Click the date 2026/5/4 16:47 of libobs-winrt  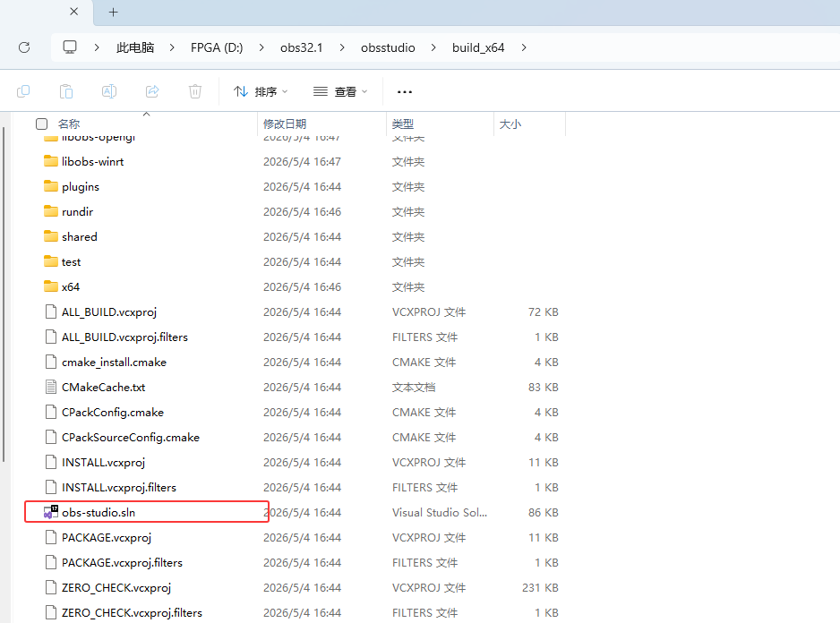pyautogui.click(x=302, y=161)
